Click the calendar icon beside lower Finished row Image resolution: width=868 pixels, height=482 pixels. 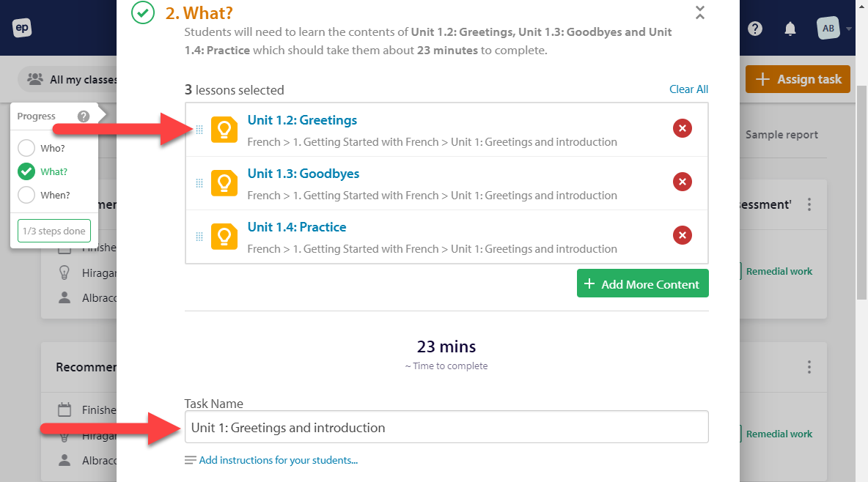65,410
